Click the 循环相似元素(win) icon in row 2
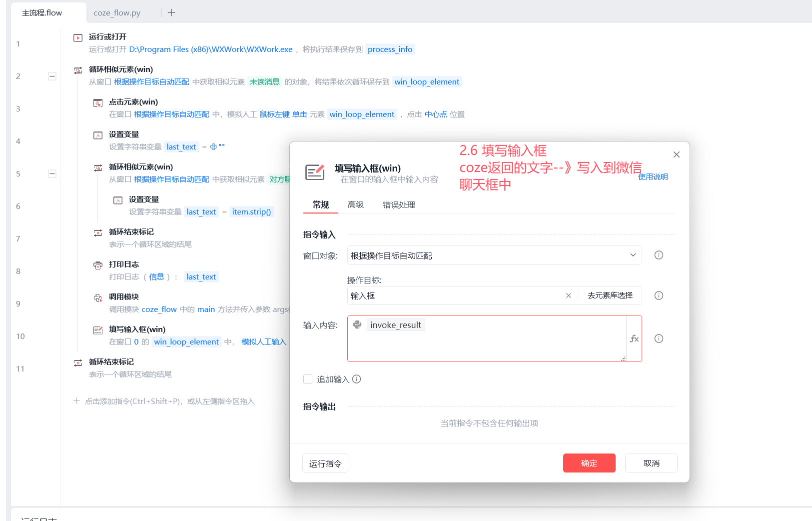This screenshot has height=521, width=812. click(78, 70)
